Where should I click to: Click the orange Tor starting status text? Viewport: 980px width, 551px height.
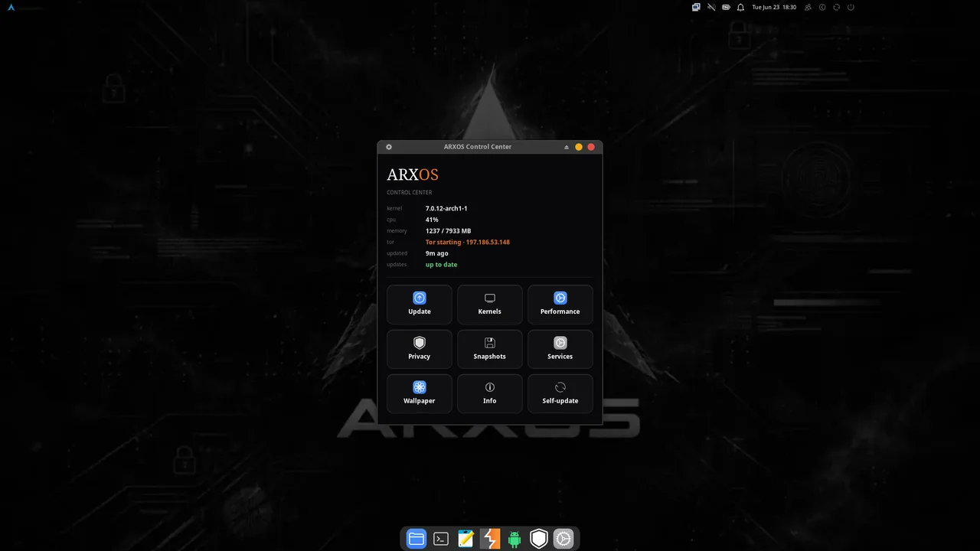(x=468, y=242)
